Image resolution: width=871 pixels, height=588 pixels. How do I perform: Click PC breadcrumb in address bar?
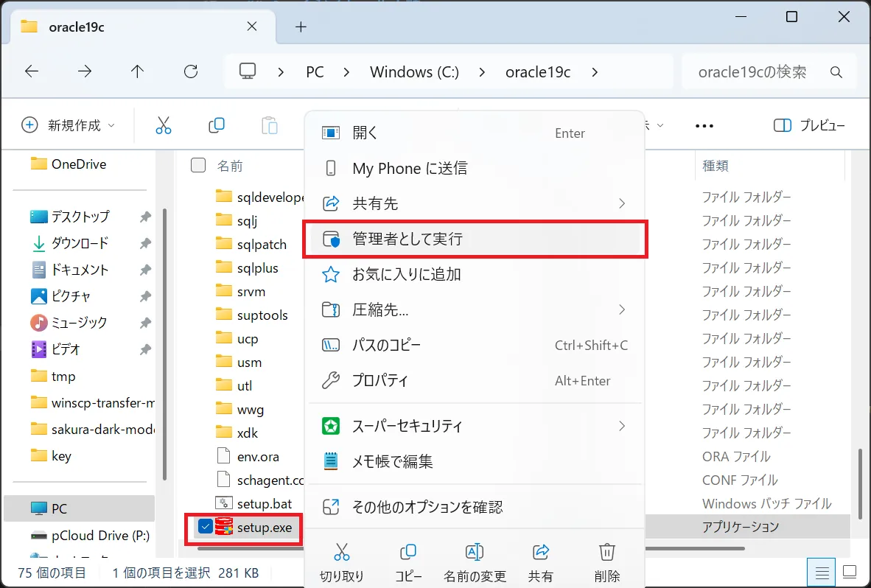tap(315, 72)
